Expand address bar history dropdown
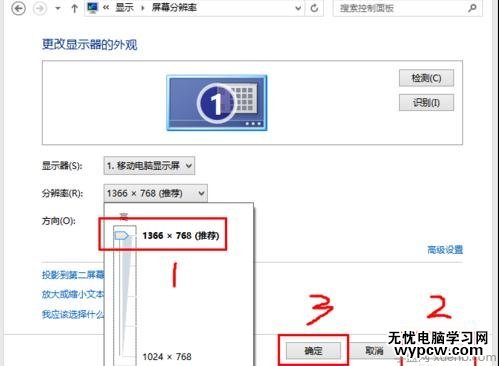The width and height of the screenshot is (499, 366). coord(298,8)
